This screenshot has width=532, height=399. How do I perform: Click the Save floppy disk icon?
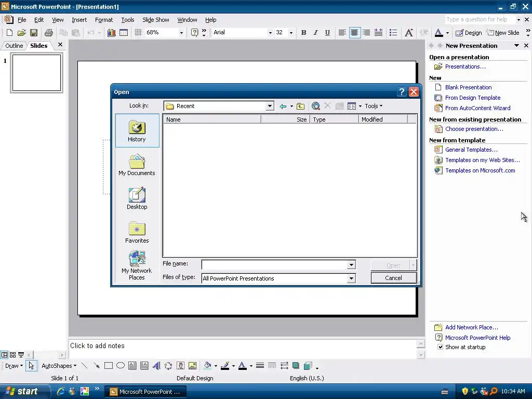[34, 33]
